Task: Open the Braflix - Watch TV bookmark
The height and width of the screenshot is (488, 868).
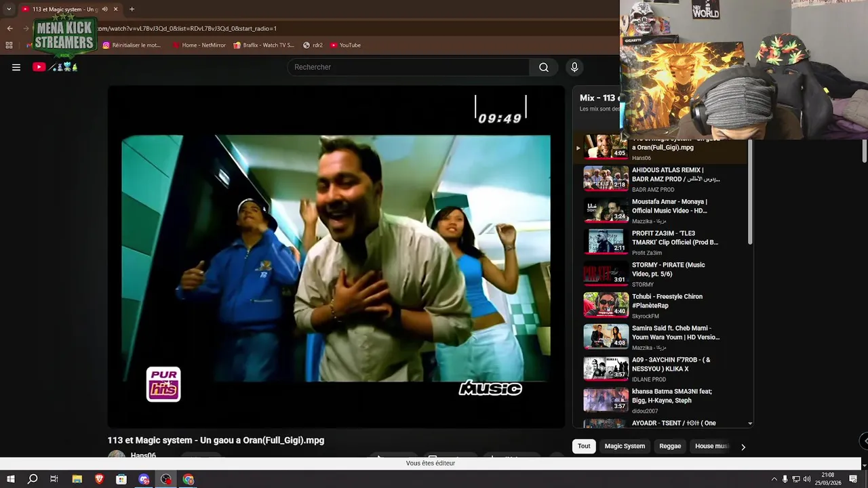Action: coord(264,45)
